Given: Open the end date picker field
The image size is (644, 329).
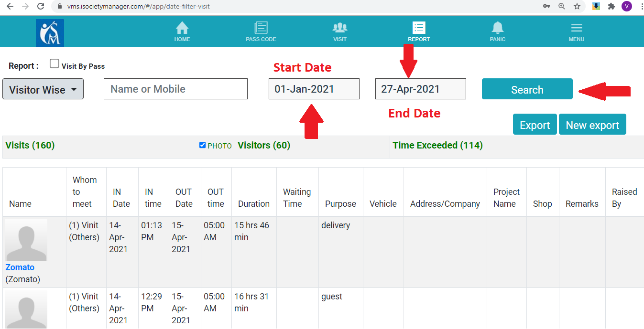Looking at the screenshot, I should (x=420, y=89).
